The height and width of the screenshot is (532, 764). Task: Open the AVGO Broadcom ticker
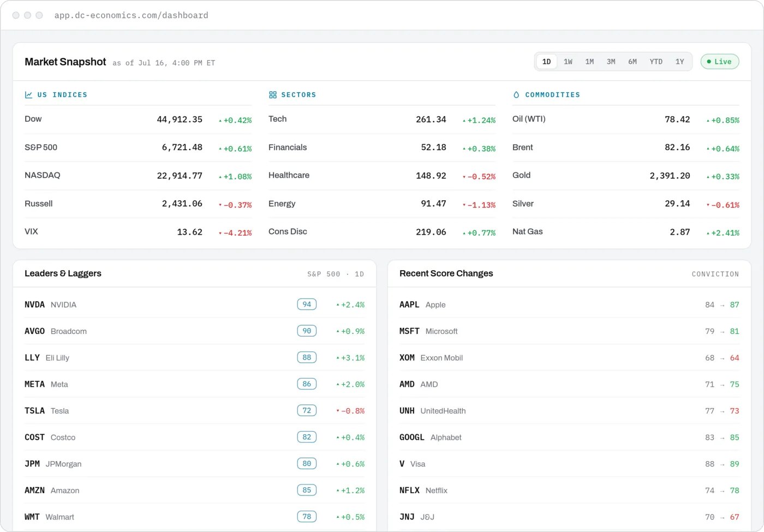(x=56, y=331)
